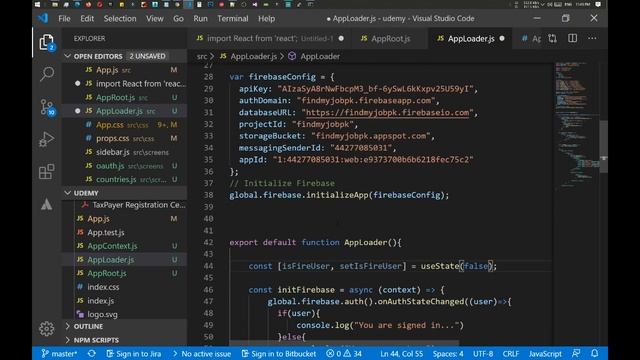The width and height of the screenshot is (640, 360).
Task: Change language mode via JavaScript
Action: tap(545, 353)
